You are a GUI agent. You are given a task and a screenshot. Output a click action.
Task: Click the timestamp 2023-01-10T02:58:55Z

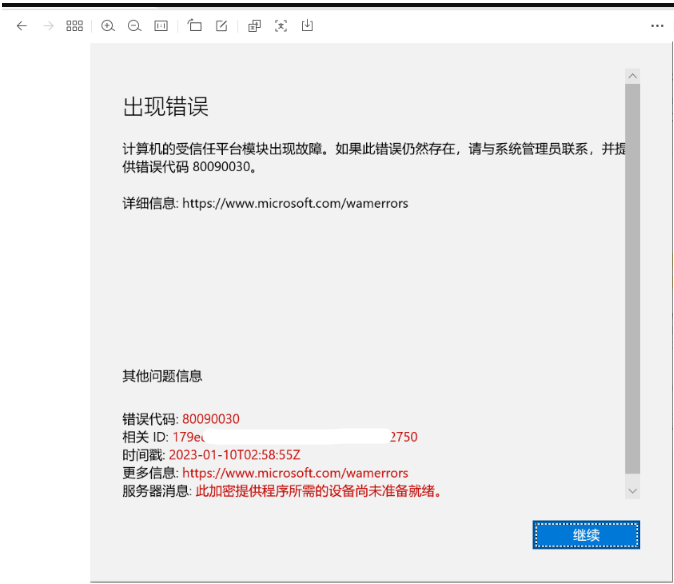point(235,455)
